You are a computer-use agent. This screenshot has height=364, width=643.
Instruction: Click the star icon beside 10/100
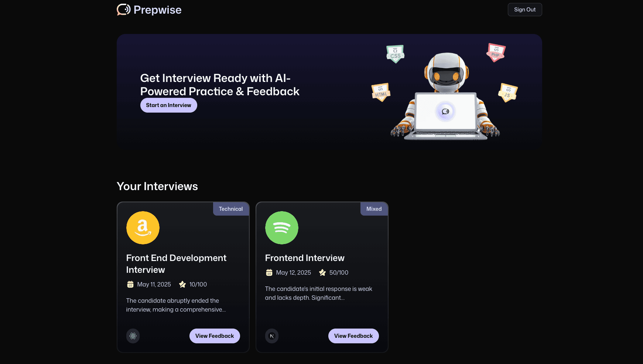click(x=182, y=284)
